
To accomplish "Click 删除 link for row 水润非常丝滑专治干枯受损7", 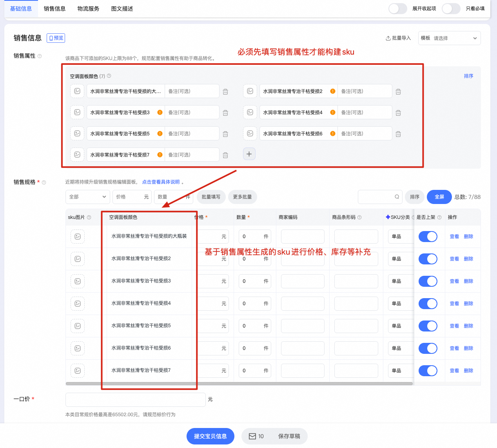I will tap(468, 371).
